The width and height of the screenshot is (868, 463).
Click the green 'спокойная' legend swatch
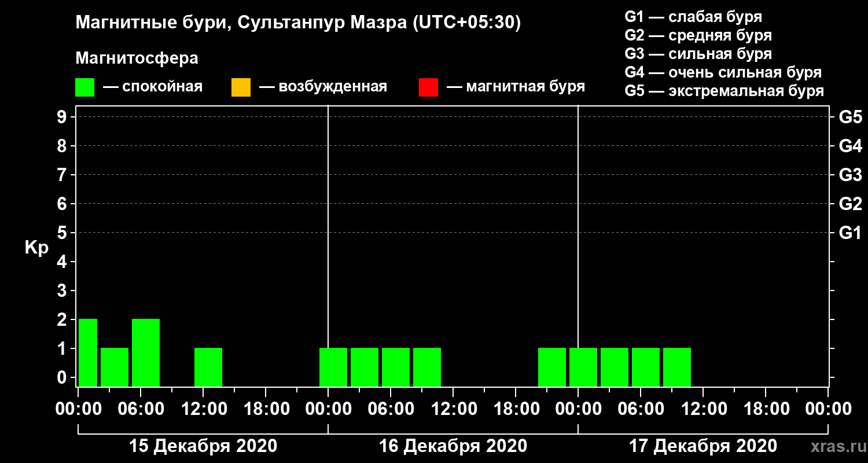click(x=85, y=87)
